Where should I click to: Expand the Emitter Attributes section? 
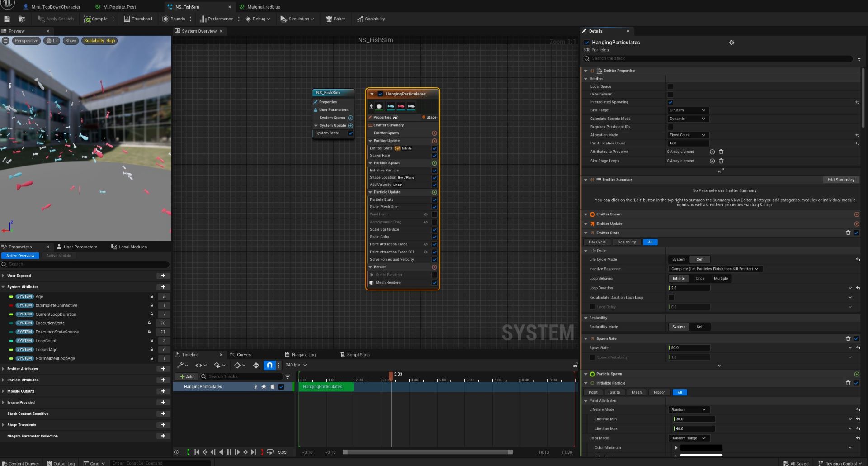coord(3,369)
